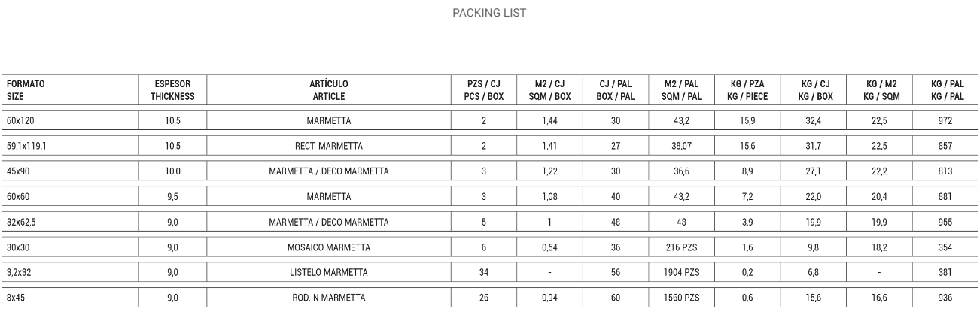980x309 pixels.
Task: Click the 8x45 format cell
Action: click(x=16, y=298)
